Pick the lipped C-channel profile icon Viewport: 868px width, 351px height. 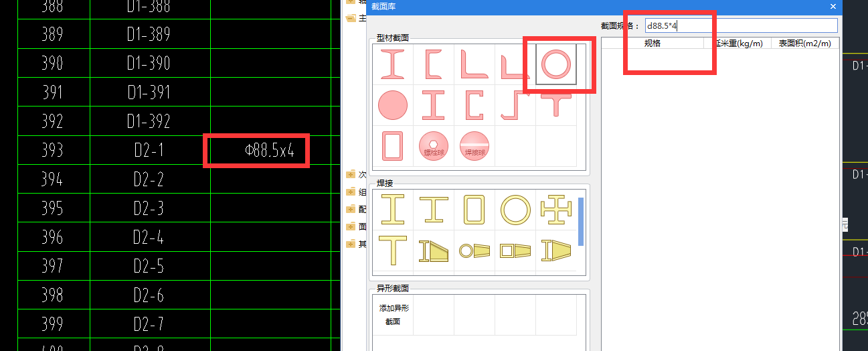[474, 106]
